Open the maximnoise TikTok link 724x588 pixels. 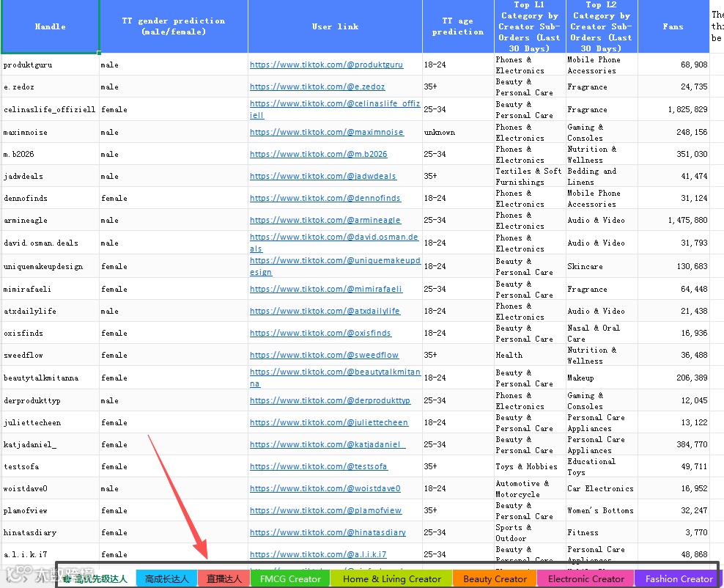tap(327, 132)
